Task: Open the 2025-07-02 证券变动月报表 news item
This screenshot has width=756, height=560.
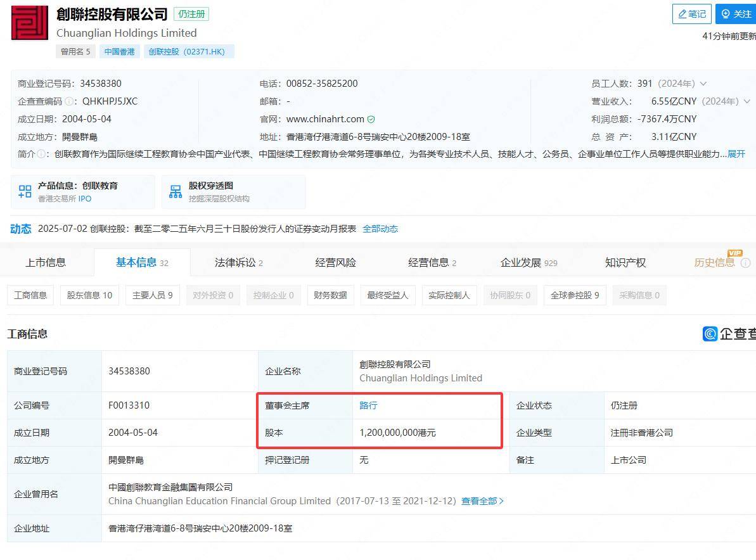Action: [197, 229]
